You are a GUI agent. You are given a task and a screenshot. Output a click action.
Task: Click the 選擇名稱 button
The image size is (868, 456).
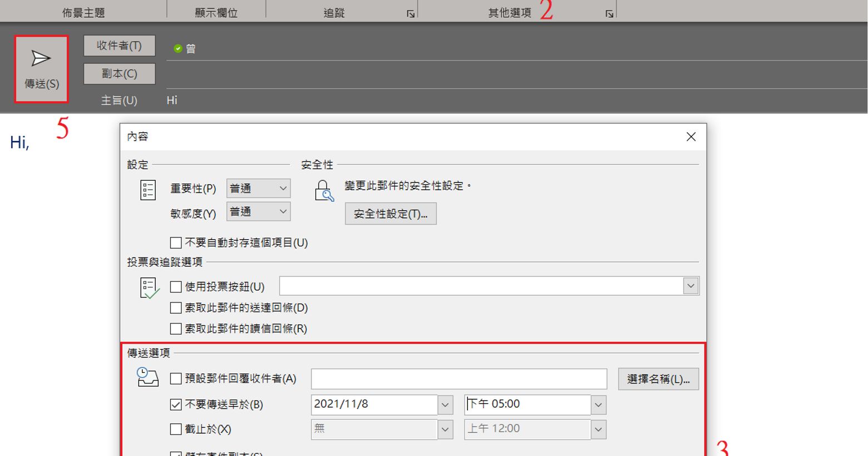tap(658, 379)
